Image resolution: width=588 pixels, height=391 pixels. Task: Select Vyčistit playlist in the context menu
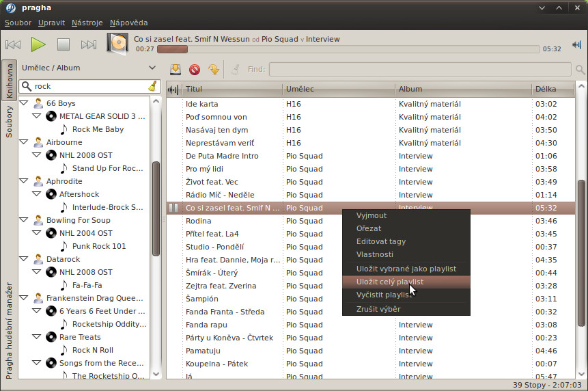(406, 295)
